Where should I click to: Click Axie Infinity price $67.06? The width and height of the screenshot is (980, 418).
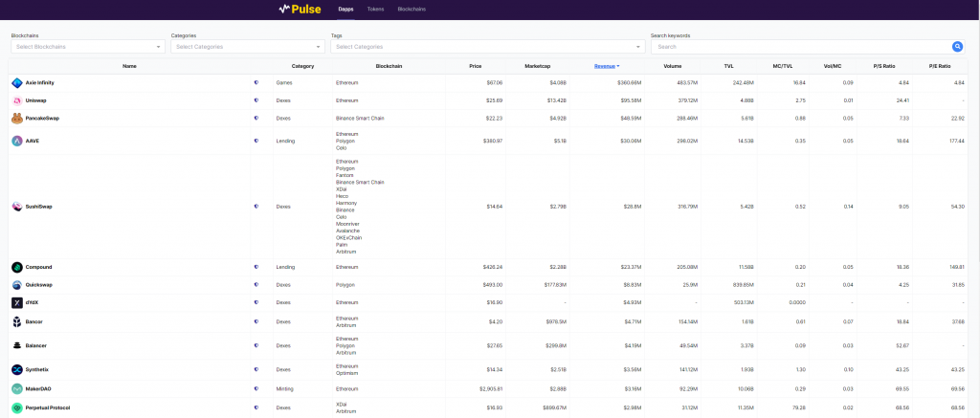pyautogui.click(x=494, y=82)
